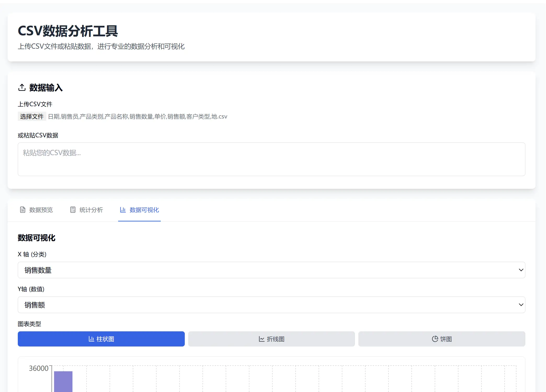
Task: Click into the 粘贴您的CSV数据 textarea
Action: [271, 159]
